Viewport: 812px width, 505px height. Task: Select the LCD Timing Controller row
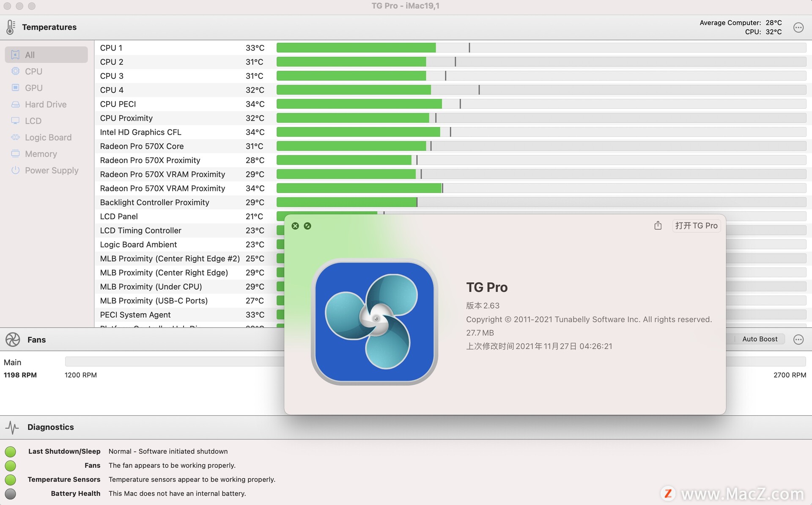pyautogui.click(x=189, y=230)
